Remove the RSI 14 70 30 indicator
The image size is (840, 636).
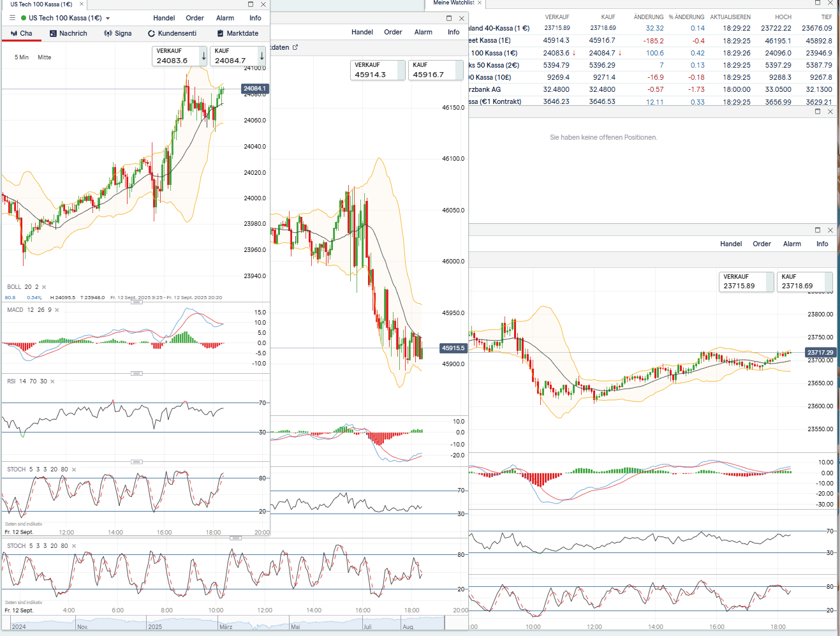pos(52,381)
